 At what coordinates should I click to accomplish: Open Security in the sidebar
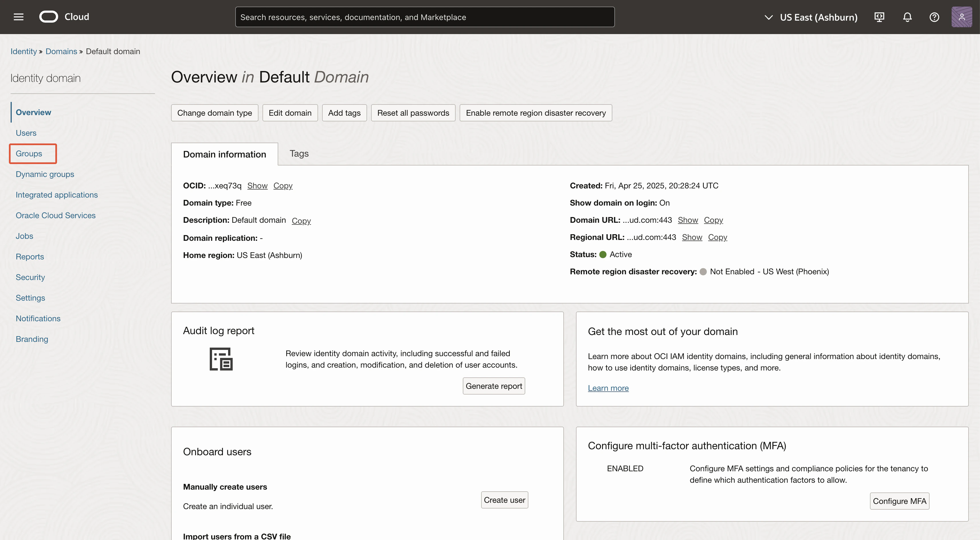pos(30,277)
